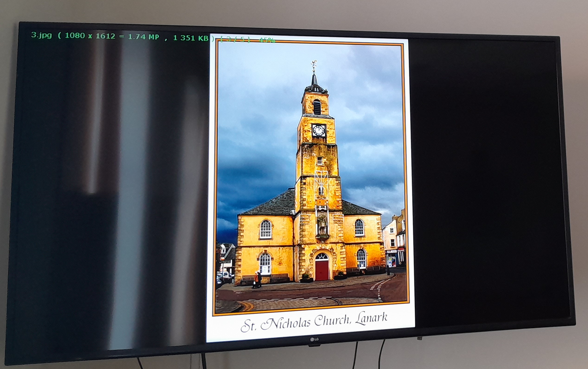Click the 1.74 MP megapixel readout
This screenshot has height=369, width=588.
(143, 37)
